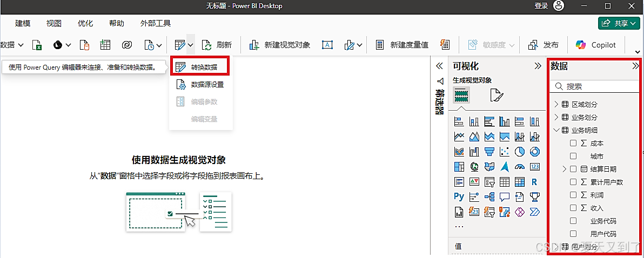Viewport: 644px width, 258px height.
Task: Click the SQL Server data source icon
Action: click(x=84, y=45)
